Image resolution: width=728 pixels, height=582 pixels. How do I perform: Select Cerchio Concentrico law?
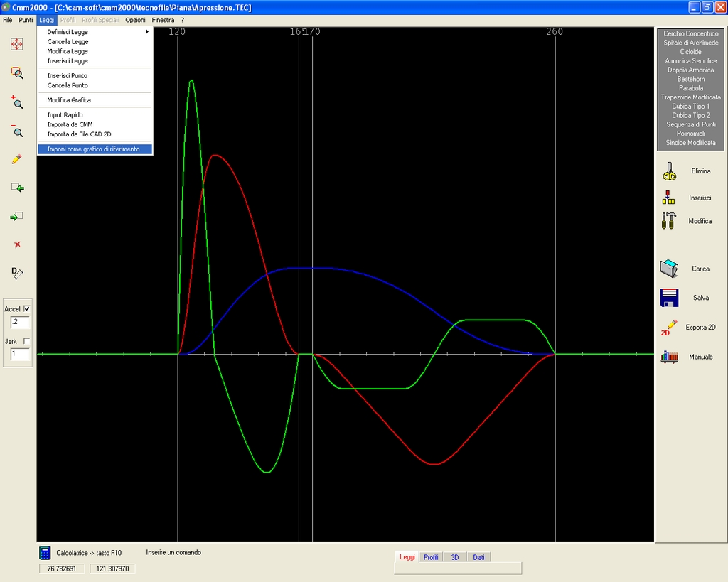[690, 33]
